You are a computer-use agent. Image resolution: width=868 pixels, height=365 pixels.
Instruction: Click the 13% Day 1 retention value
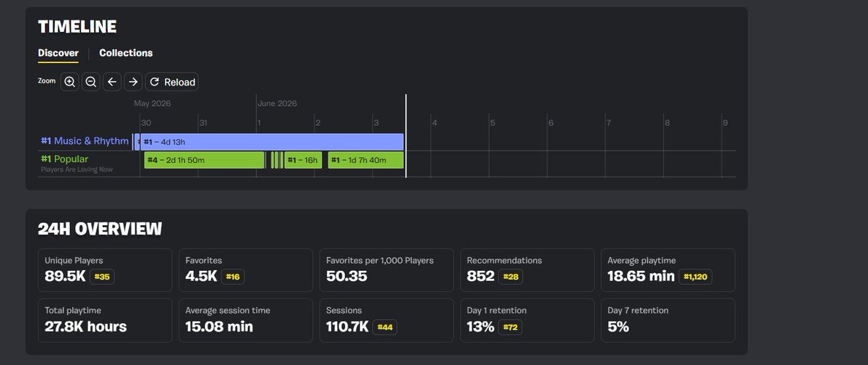point(481,327)
